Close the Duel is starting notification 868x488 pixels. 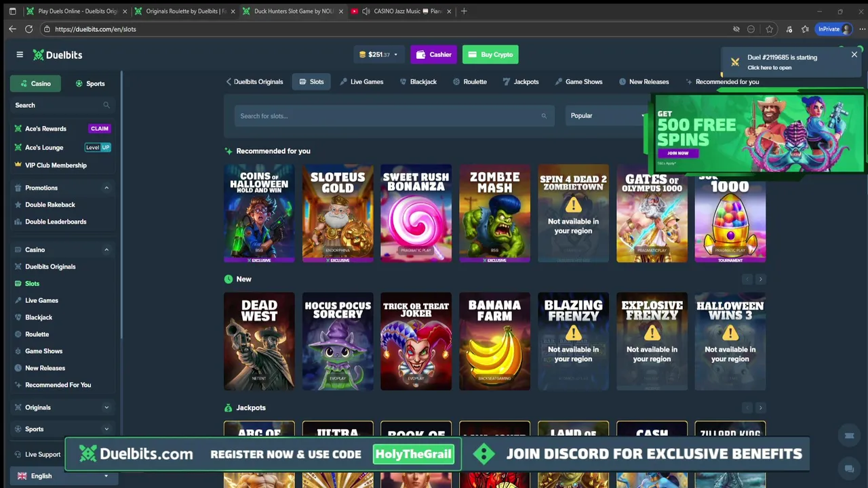click(x=854, y=55)
